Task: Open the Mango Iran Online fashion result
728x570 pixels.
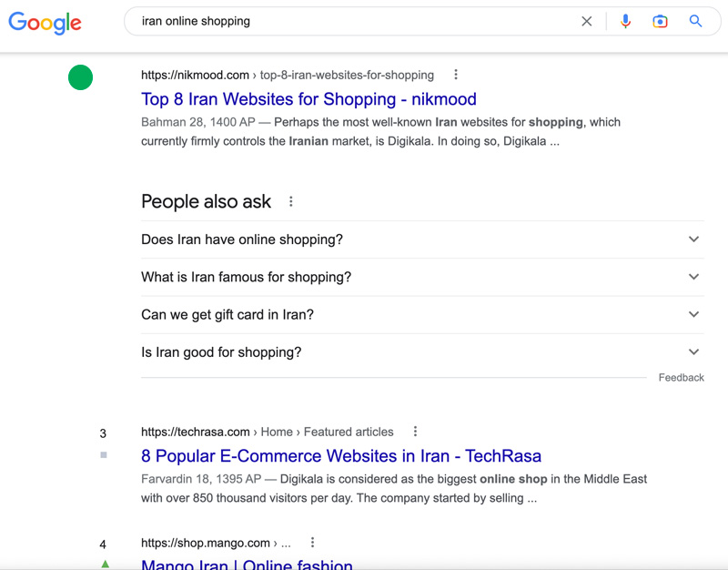Action: click(x=247, y=564)
